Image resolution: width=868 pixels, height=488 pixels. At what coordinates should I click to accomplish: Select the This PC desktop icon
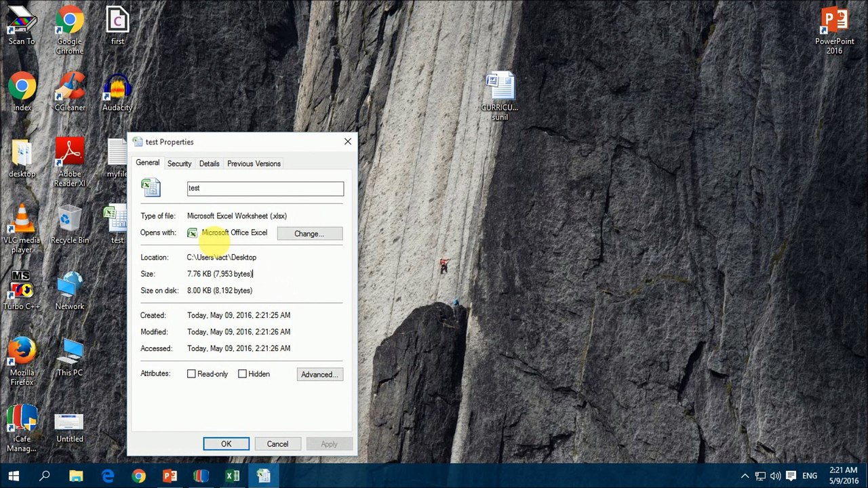tap(70, 357)
